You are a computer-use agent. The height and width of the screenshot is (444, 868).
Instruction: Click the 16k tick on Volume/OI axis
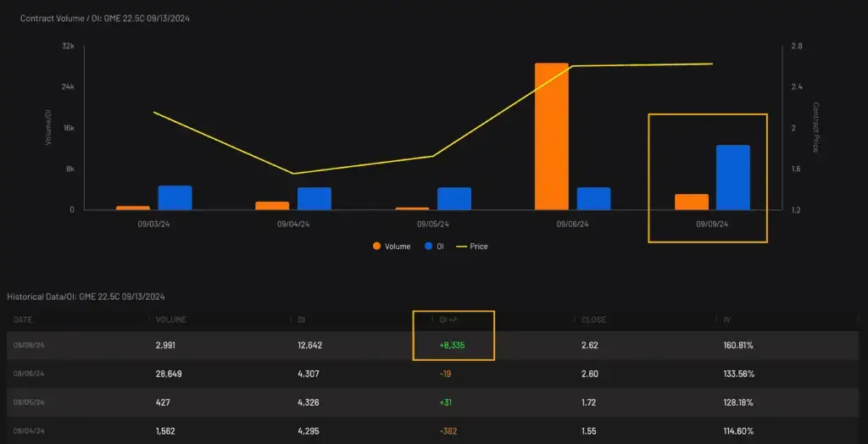pos(68,128)
